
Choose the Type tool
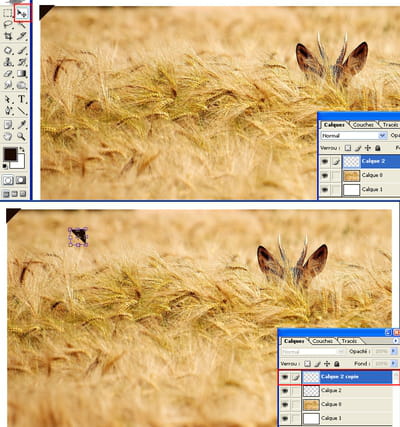(x=22, y=99)
